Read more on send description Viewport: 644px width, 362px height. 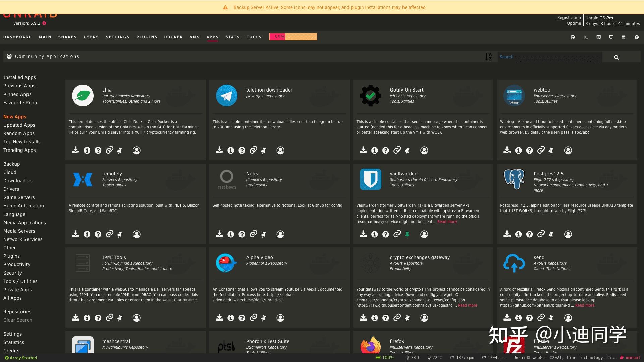click(585, 305)
